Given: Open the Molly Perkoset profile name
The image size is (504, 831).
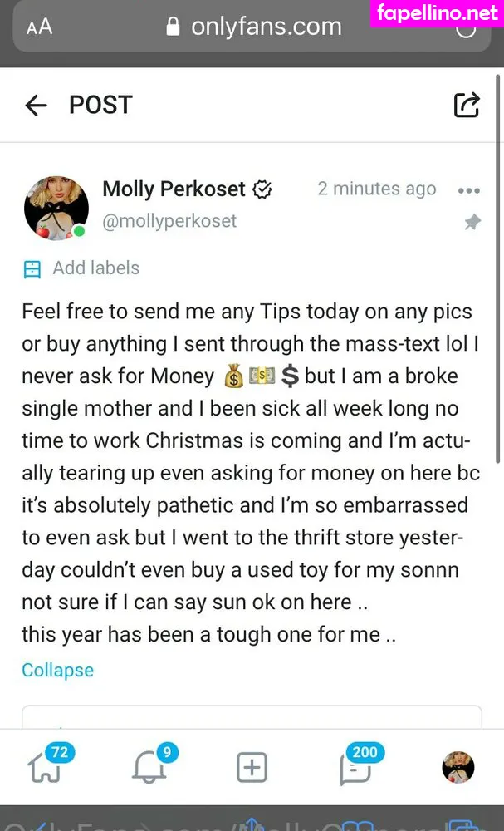Looking at the screenshot, I should click(x=174, y=189).
